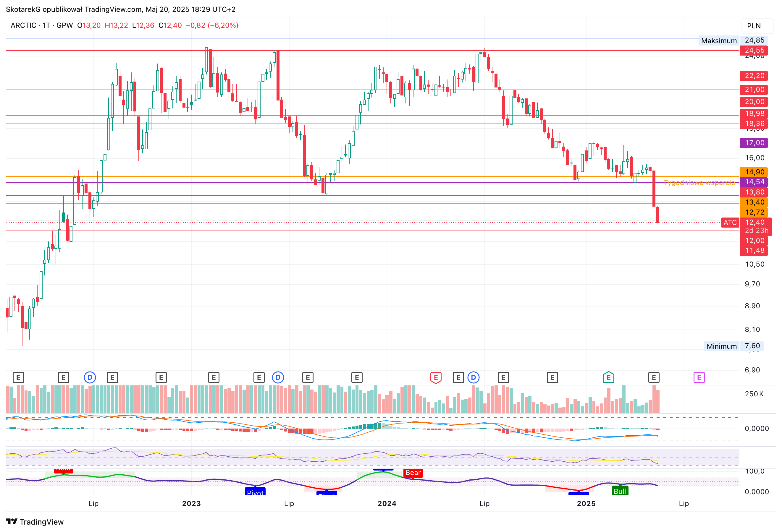Click the 250 K volume scale label
This screenshot has height=532, width=782.
[754, 394]
